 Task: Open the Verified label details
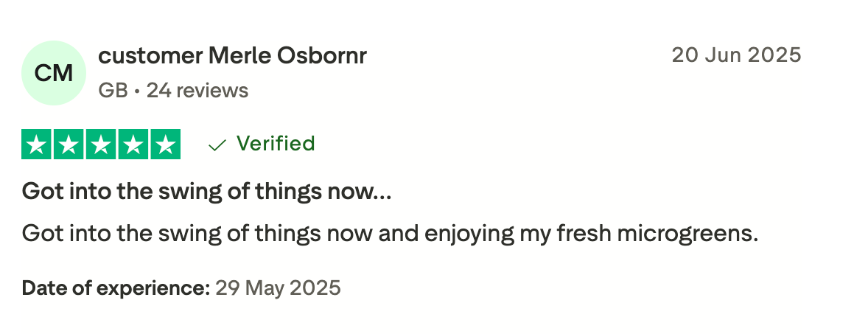[275, 143]
